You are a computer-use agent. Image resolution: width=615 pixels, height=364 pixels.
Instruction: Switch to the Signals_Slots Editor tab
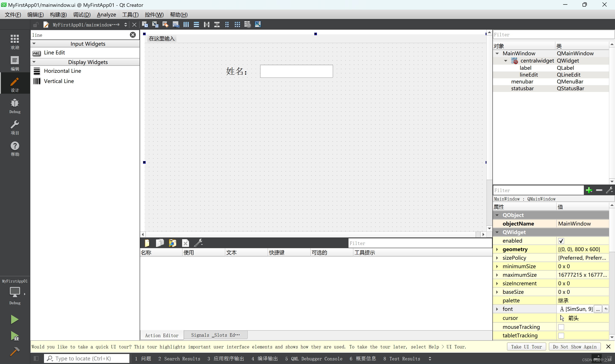216,335
